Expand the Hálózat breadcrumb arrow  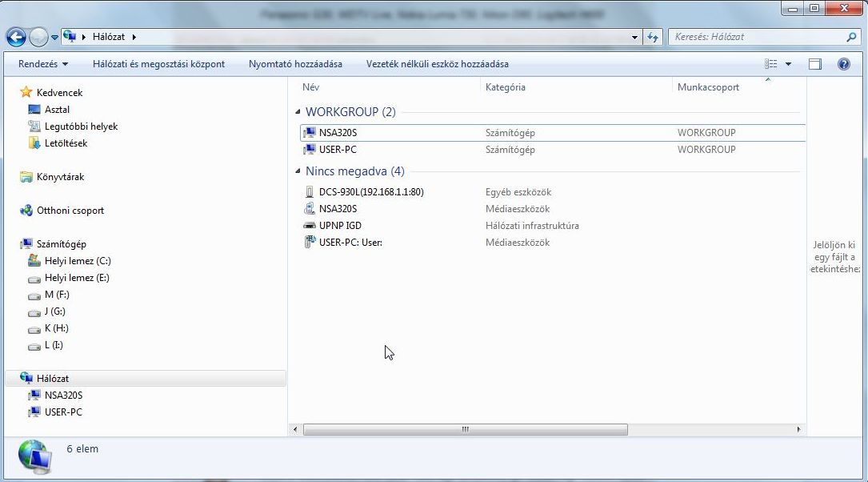point(134,37)
